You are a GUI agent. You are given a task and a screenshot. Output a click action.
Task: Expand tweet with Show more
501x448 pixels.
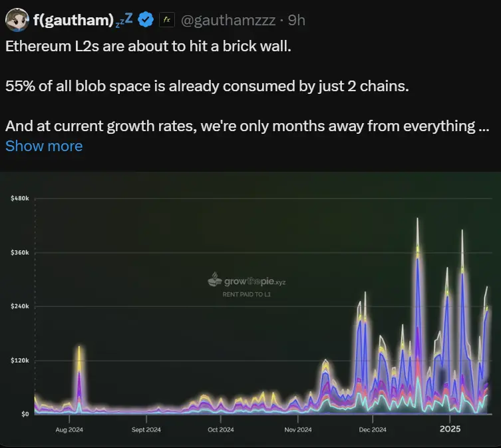(44, 146)
